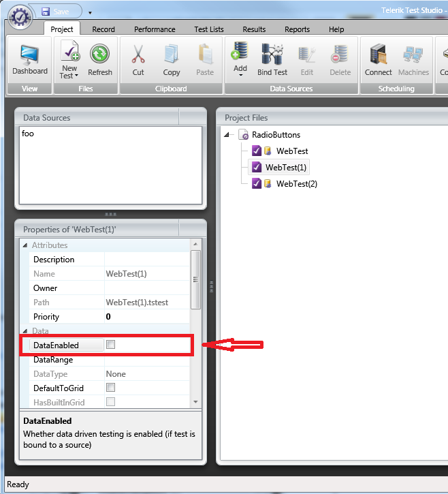Click the RadioButtons project file icon
The width and height of the screenshot is (448, 494).
coord(243,134)
